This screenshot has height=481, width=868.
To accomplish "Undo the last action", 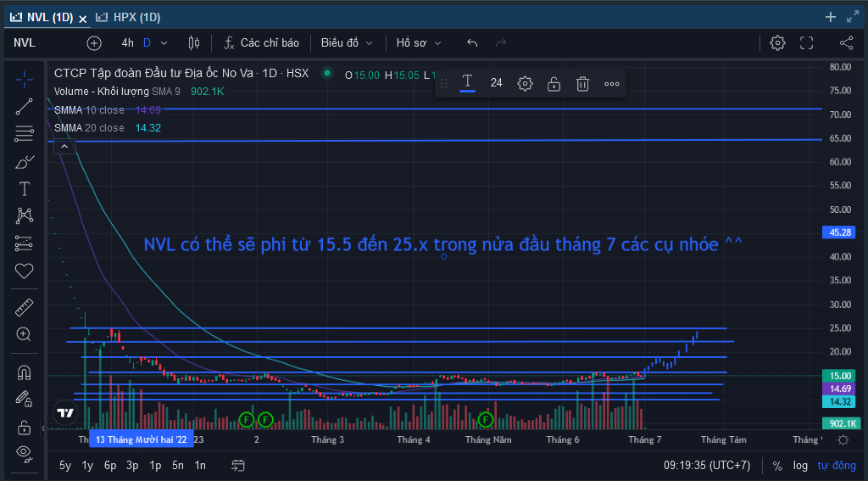I will [x=472, y=42].
